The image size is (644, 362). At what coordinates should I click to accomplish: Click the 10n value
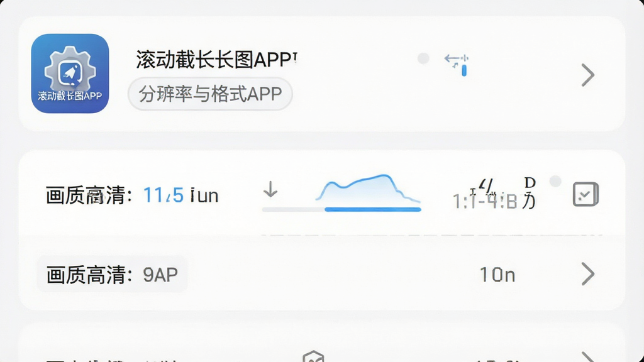coord(497,275)
